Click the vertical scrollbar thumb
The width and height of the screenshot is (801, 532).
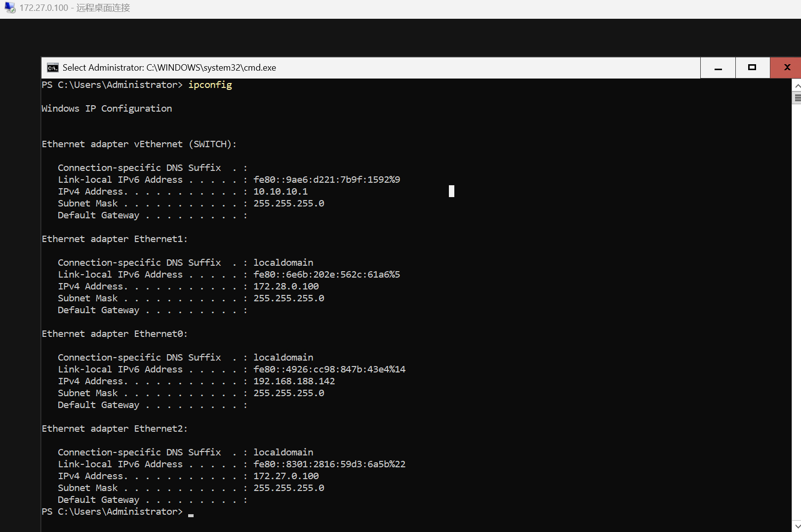[x=797, y=98]
